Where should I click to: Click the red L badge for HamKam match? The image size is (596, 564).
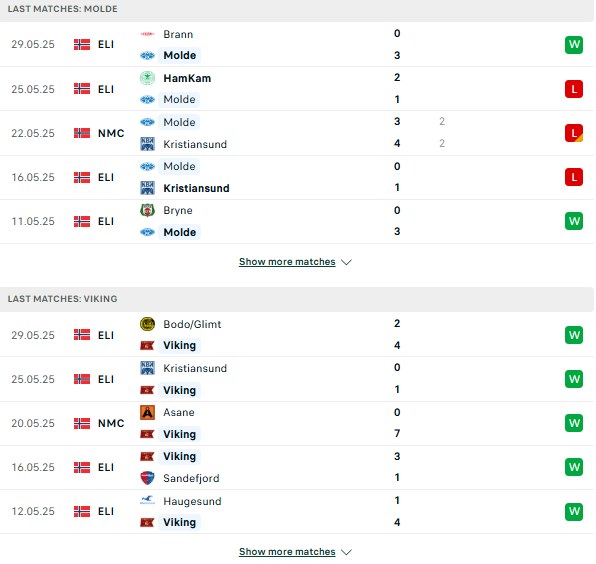coord(574,89)
